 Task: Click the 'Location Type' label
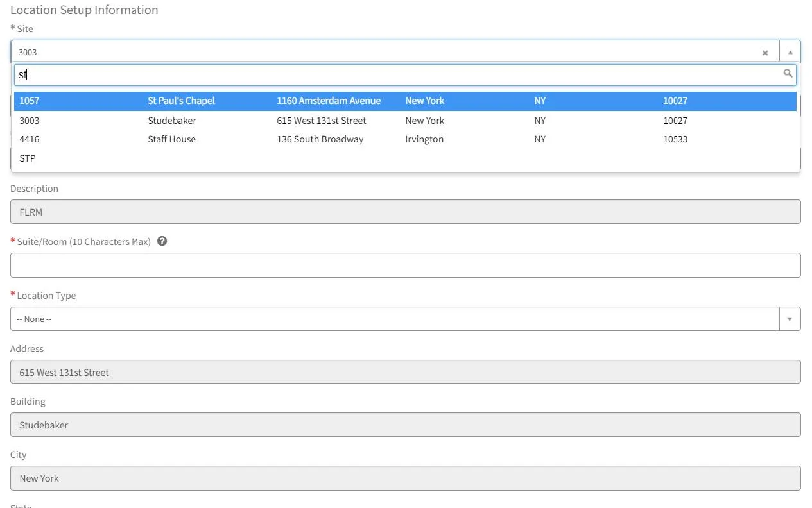(x=46, y=296)
